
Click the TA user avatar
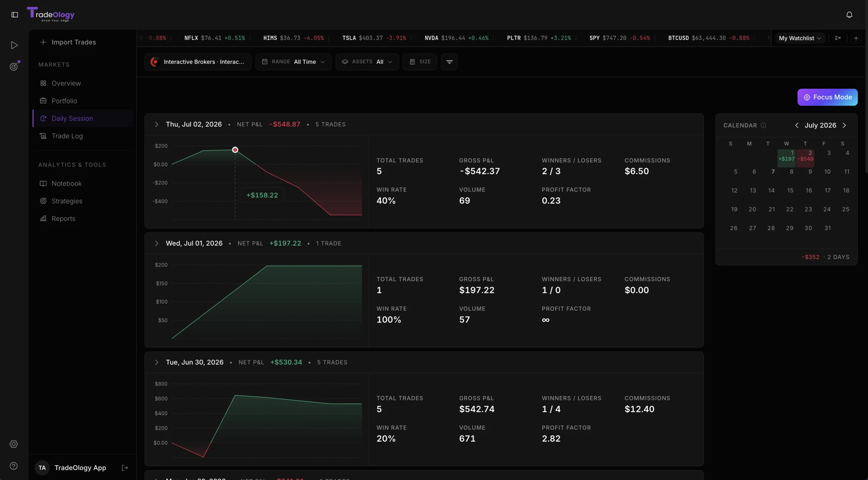click(42, 468)
